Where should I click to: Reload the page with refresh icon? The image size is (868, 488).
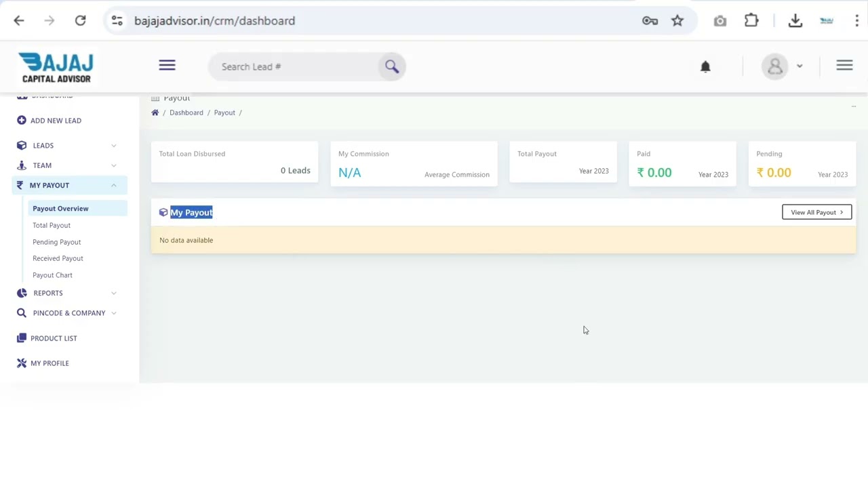pos(80,21)
